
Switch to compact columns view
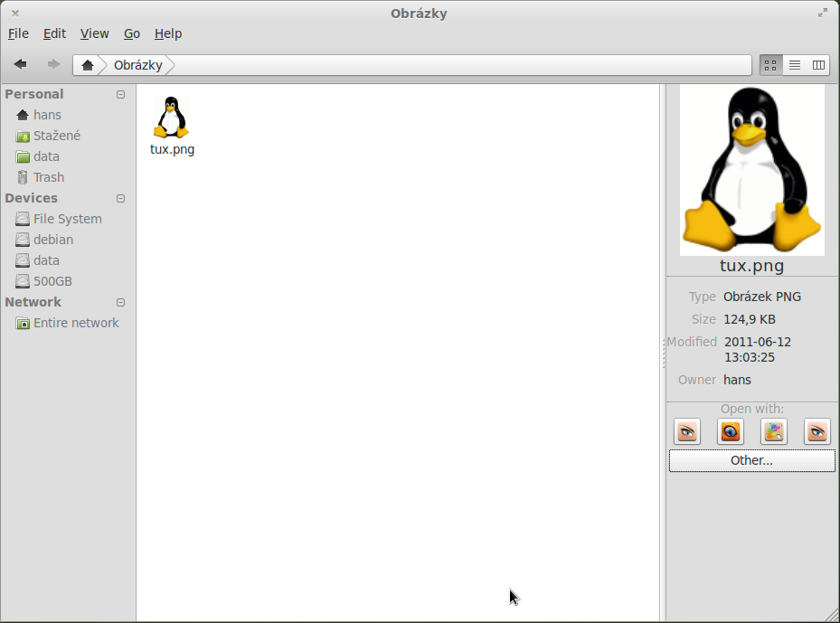click(818, 65)
